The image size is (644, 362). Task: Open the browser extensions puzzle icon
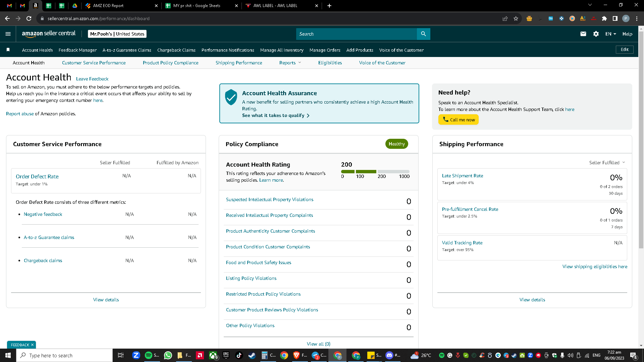(x=604, y=18)
